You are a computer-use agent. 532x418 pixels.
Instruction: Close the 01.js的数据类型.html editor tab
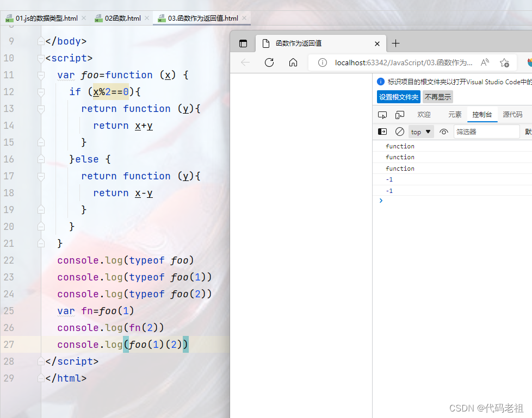84,18
